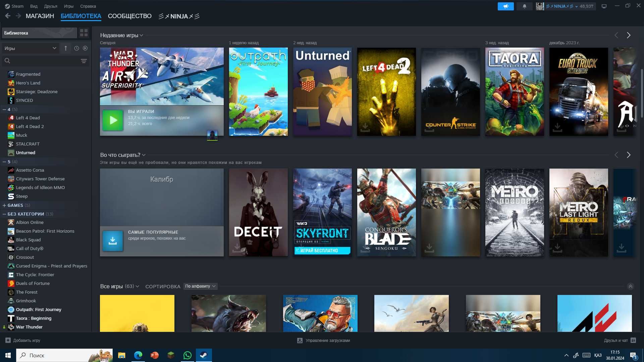644x362 pixels.
Task: Open advanced filter options icon
Action: click(84, 61)
